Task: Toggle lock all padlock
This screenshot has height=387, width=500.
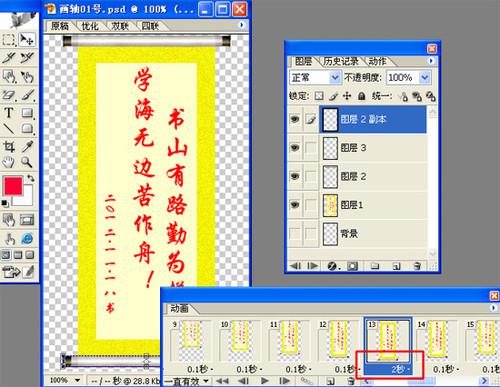Action: [x=361, y=96]
